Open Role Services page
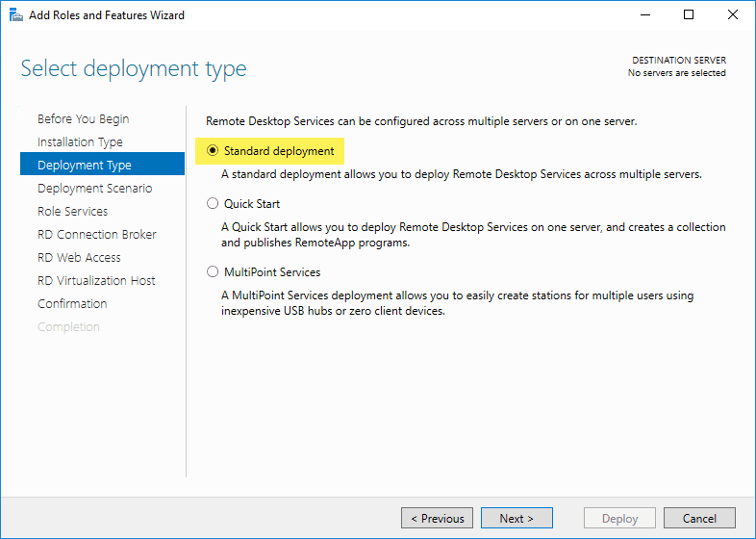Screen dimensions: 756x539 click(72, 212)
